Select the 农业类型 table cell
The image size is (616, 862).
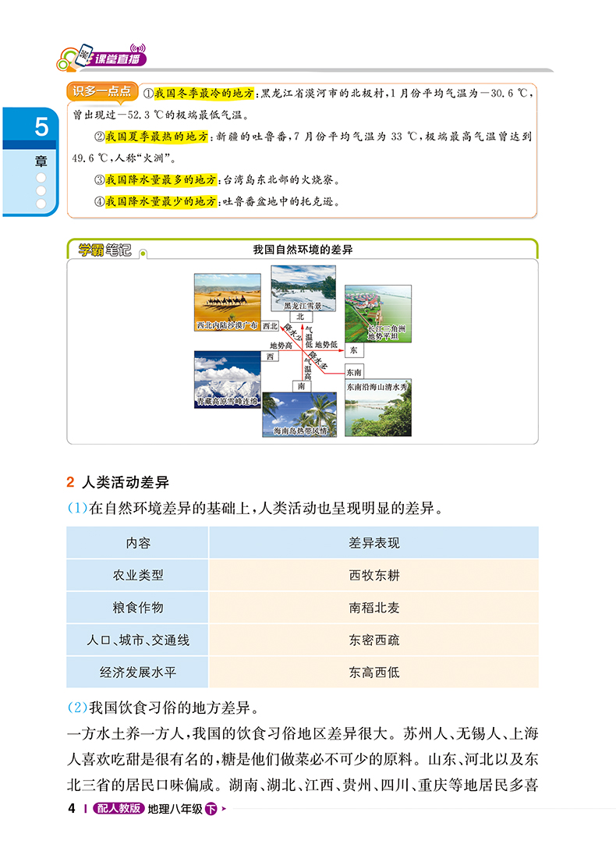click(137, 576)
